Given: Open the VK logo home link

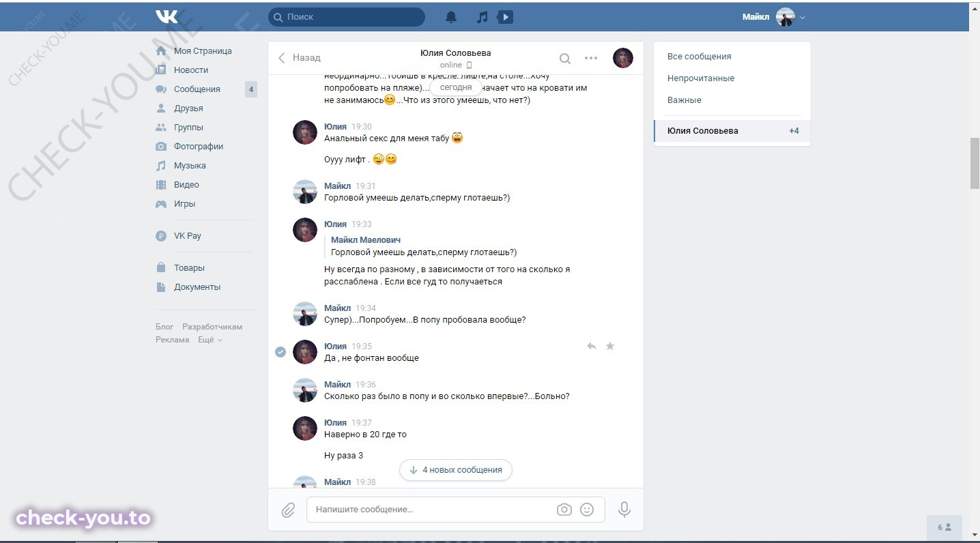Looking at the screenshot, I should click(167, 16).
